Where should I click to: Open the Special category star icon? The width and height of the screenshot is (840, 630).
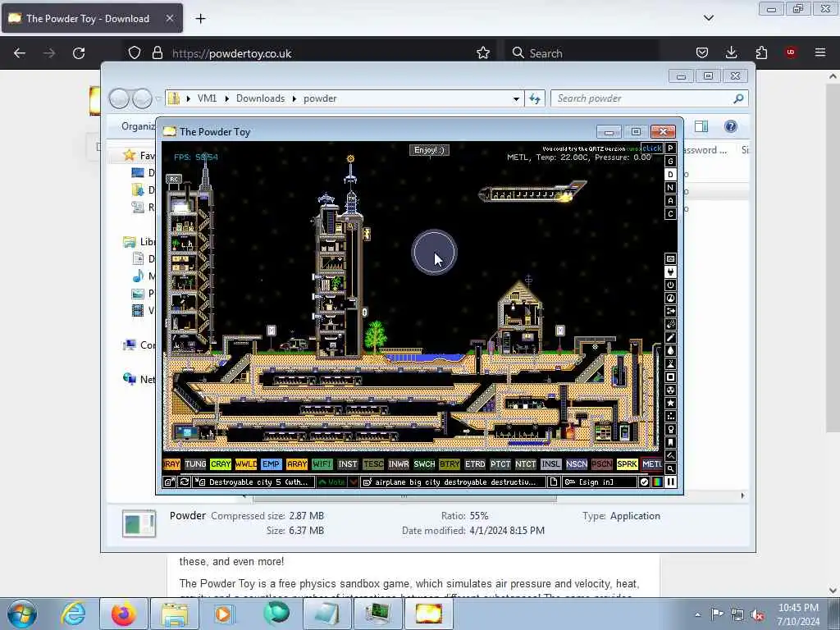click(670, 404)
